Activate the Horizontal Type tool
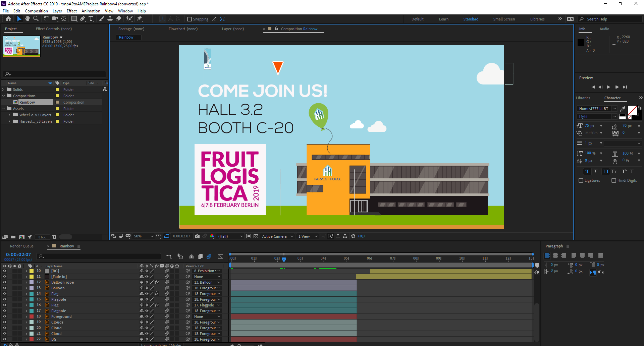The width and height of the screenshot is (644, 346). click(x=91, y=19)
